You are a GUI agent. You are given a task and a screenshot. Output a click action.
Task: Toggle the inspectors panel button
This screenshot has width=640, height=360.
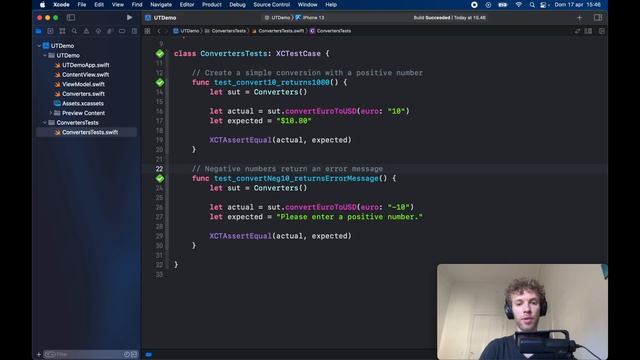pos(598,18)
